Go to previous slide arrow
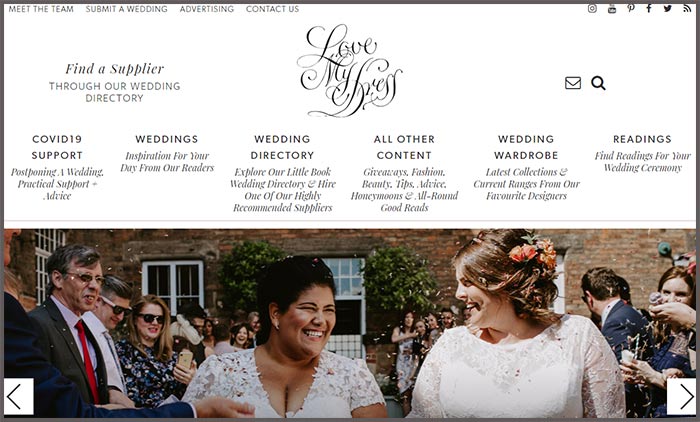 19,396
